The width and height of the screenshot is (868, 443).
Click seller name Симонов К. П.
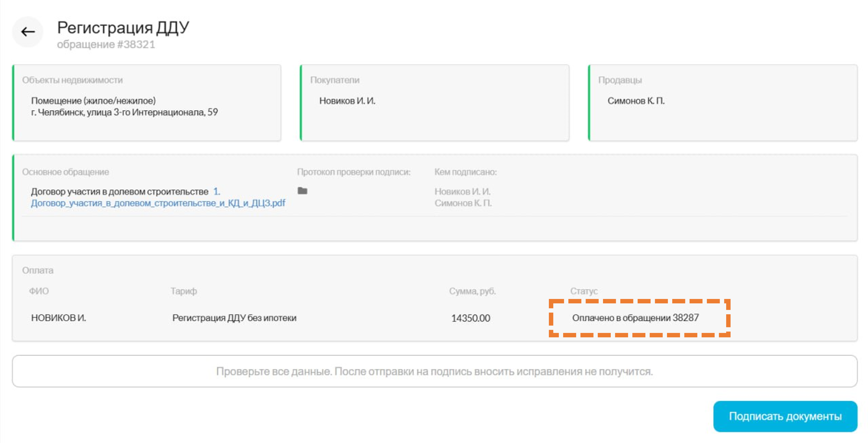636,101
